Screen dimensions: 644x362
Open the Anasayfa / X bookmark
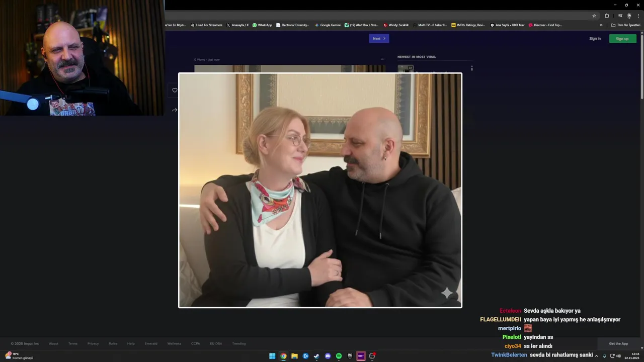237,25
